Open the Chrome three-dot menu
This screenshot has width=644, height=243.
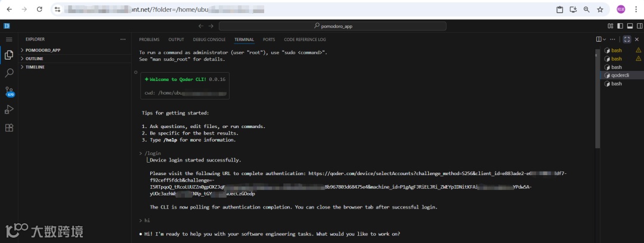tap(636, 10)
